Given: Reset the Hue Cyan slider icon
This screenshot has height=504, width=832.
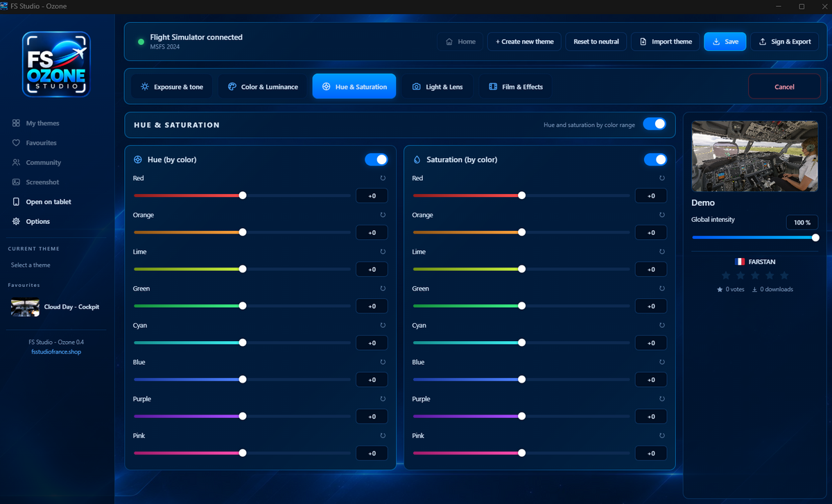Looking at the screenshot, I should coord(383,325).
